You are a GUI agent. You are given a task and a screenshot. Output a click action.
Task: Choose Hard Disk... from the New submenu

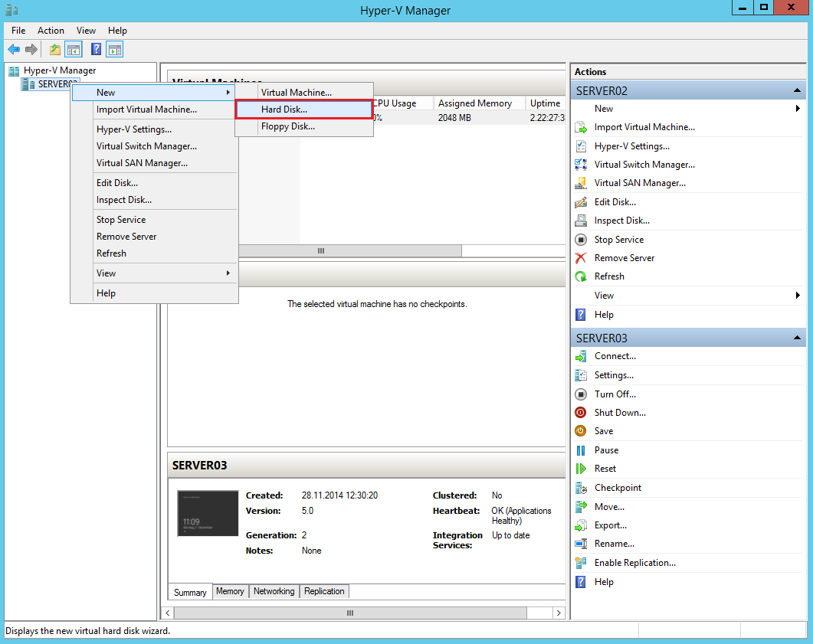point(304,110)
